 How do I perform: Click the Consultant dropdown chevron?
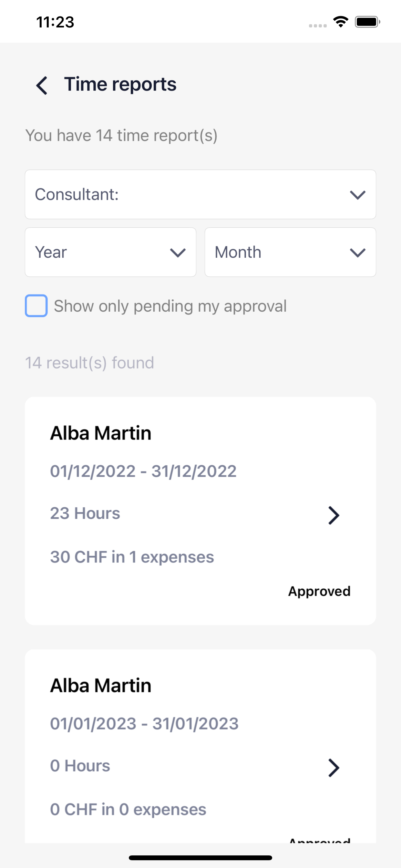(357, 195)
